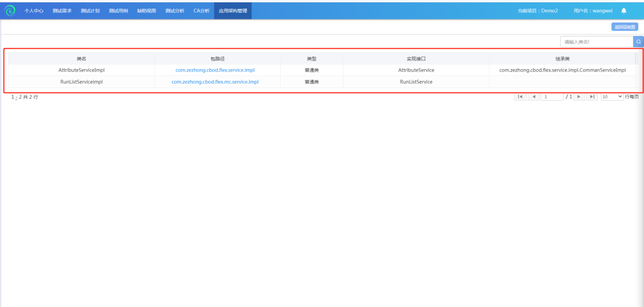Open the 个人中心 menu
The height and width of the screenshot is (307, 644).
click(x=34, y=11)
